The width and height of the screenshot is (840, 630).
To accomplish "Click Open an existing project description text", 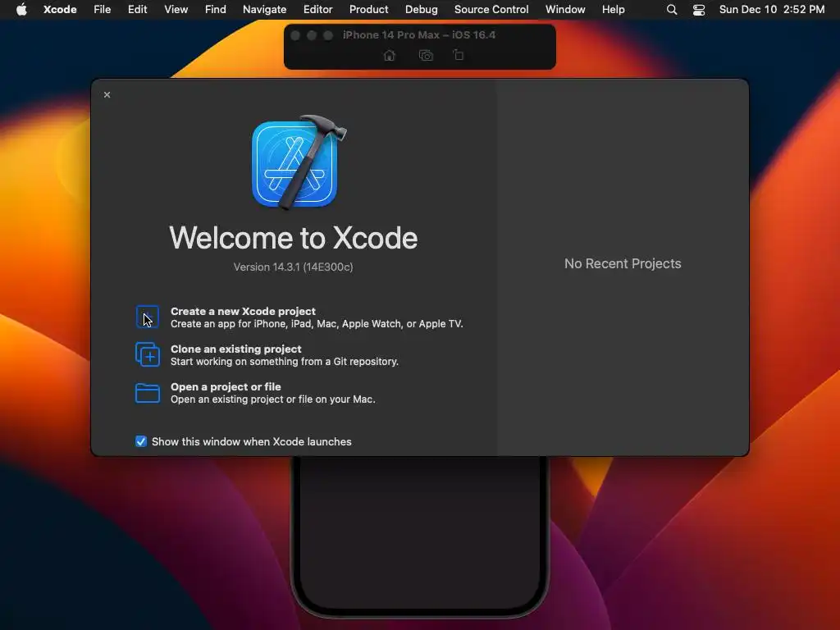I will [272, 399].
